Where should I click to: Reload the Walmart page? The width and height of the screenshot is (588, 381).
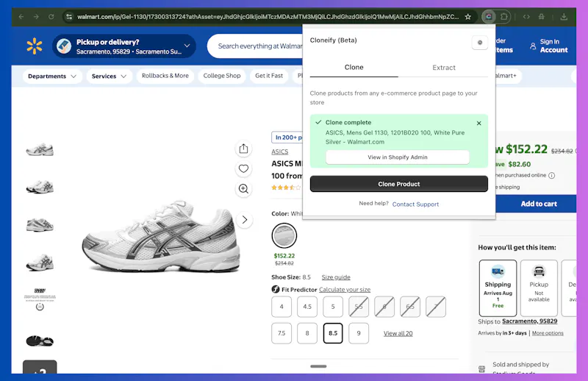[x=51, y=16]
